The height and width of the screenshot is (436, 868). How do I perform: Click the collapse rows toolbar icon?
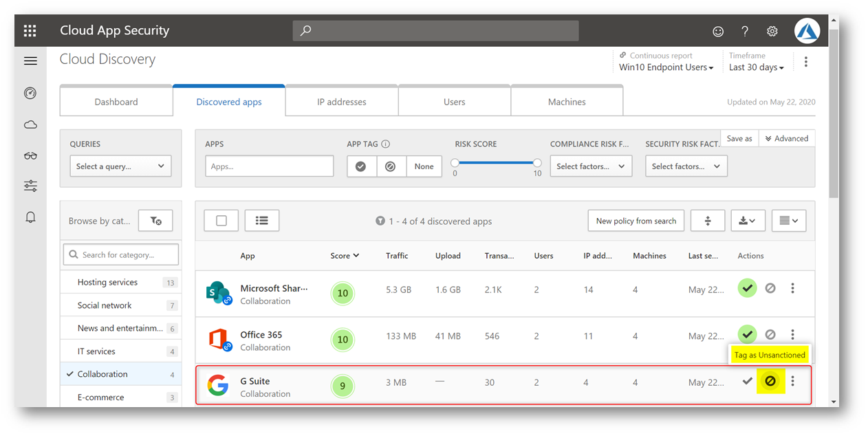(708, 221)
